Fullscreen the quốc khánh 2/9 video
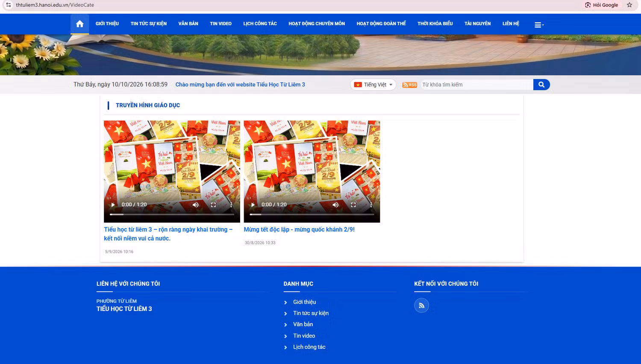 (x=353, y=205)
